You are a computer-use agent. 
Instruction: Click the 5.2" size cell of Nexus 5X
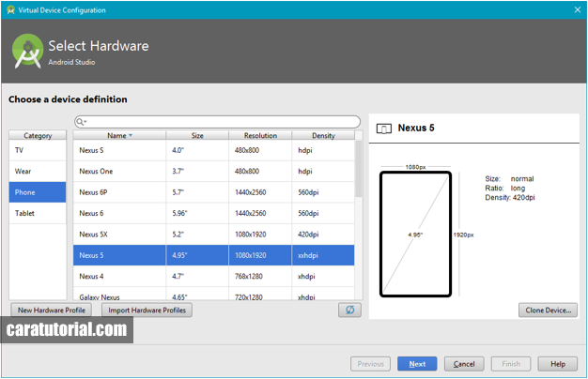click(197, 235)
